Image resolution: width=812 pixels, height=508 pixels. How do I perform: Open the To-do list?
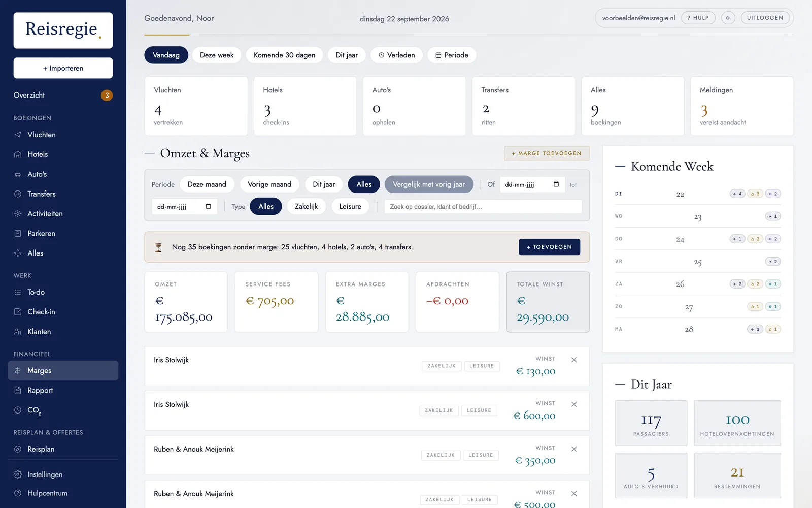tap(63, 292)
